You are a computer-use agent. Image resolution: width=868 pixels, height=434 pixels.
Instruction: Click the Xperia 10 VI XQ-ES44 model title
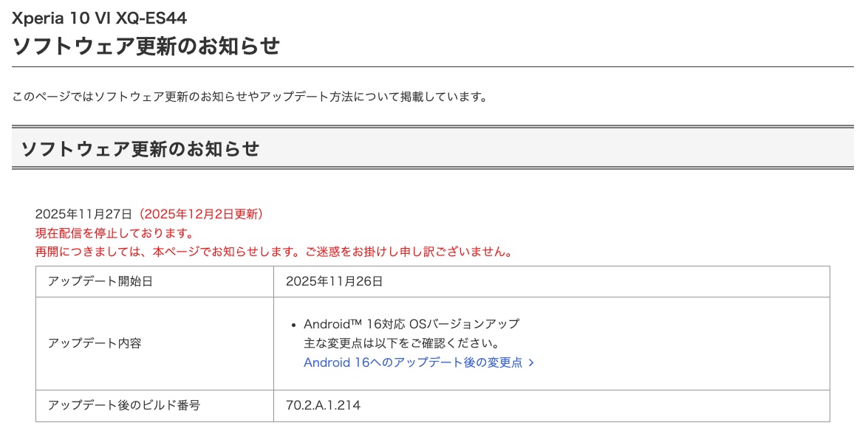(x=99, y=18)
